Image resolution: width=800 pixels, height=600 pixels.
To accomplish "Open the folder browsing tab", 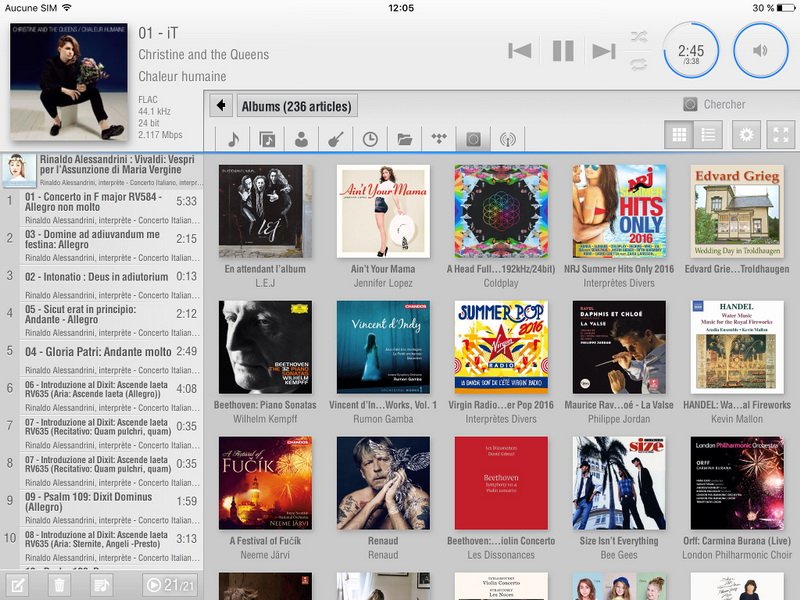I will tap(404, 139).
